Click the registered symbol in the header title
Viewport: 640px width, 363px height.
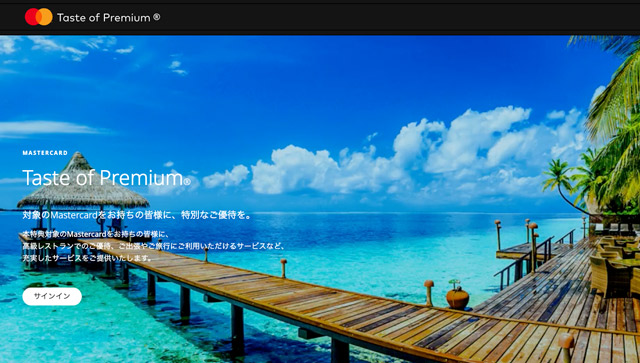pyautogui.click(x=157, y=17)
